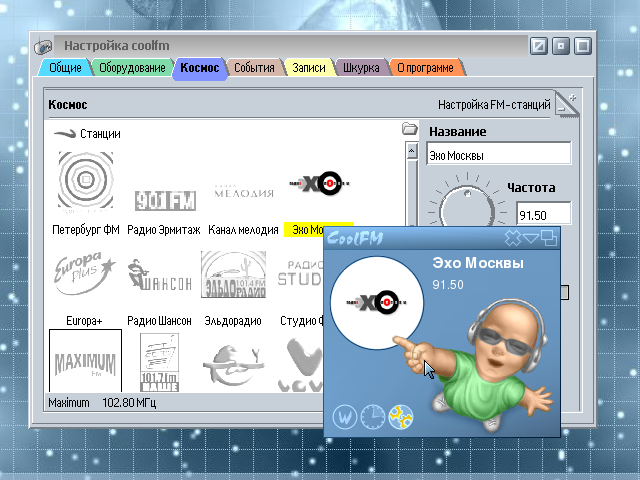This screenshot has width=640, height=480.
Task: Click the Эхо Москвы logo in CoolFM player
Action: pos(376,303)
